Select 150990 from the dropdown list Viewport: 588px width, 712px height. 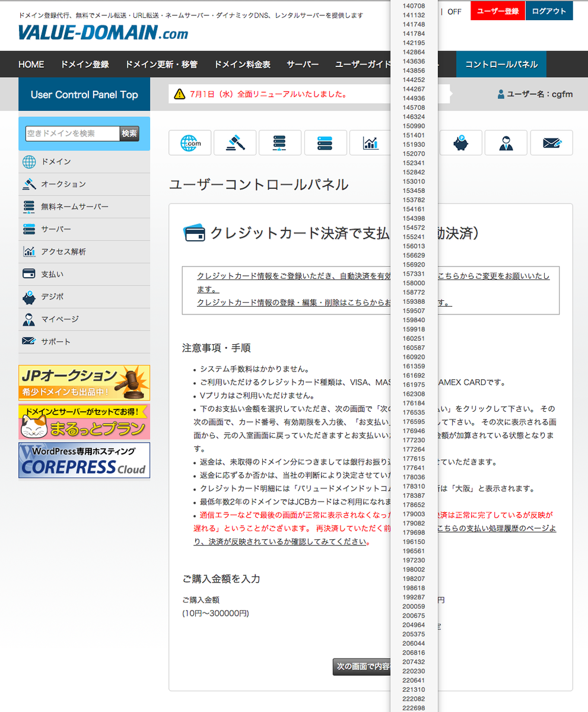click(x=414, y=126)
